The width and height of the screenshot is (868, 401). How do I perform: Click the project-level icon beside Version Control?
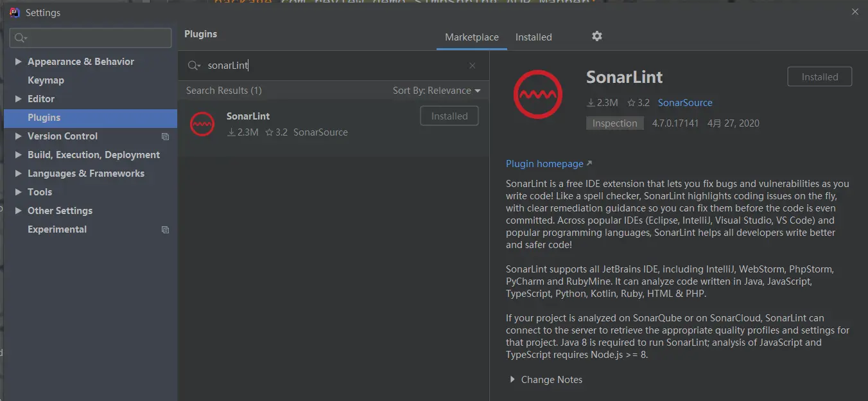(165, 136)
